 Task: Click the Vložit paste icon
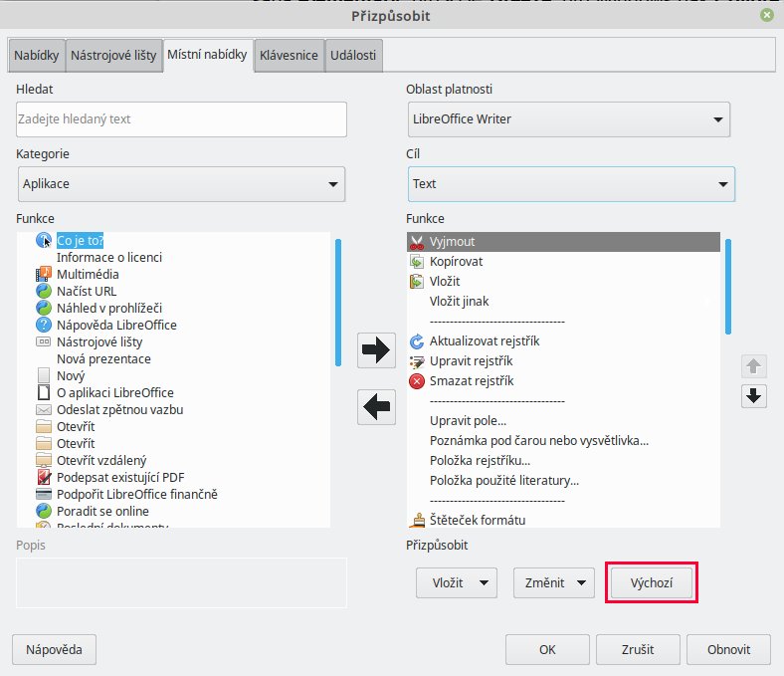point(417,282)
